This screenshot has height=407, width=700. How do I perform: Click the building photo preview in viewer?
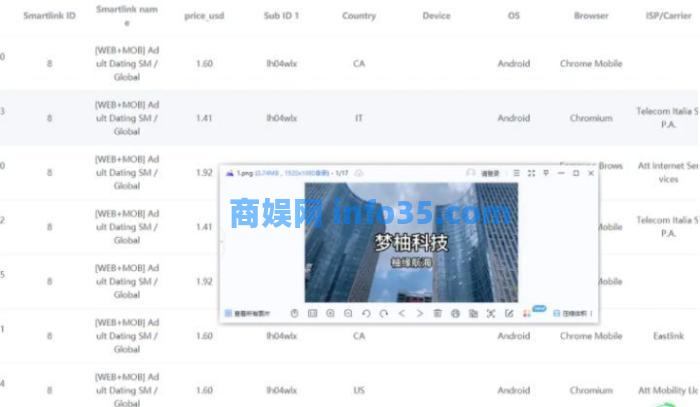(410, 242)
